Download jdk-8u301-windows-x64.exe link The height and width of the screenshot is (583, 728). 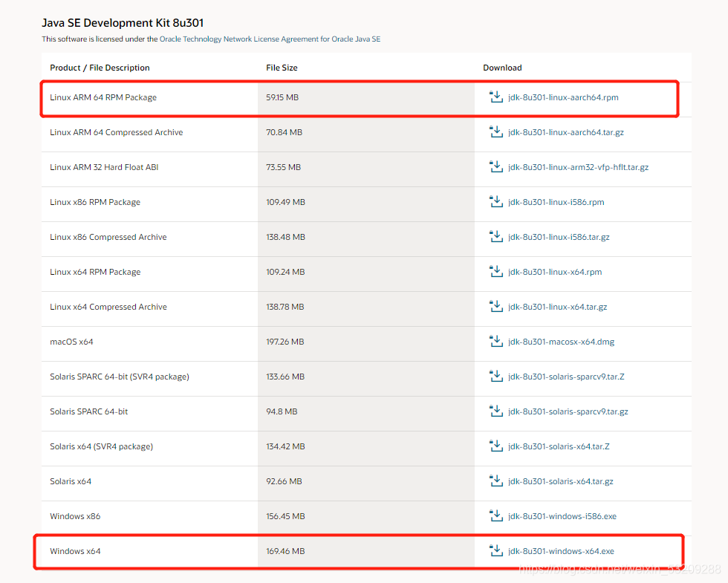tap(561, 551)
